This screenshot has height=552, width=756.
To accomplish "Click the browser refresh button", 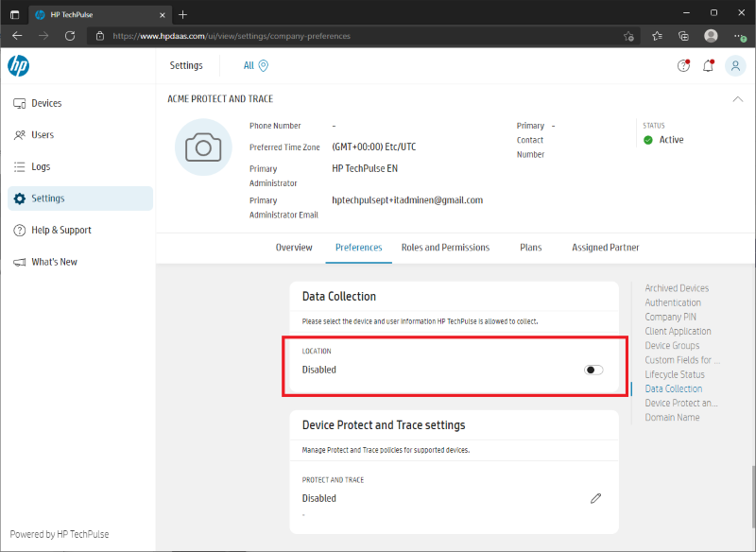I will (69, 35).
